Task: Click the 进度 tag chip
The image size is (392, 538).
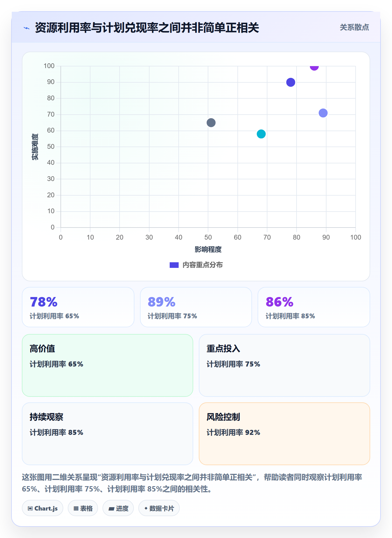Action: (118, 508)
